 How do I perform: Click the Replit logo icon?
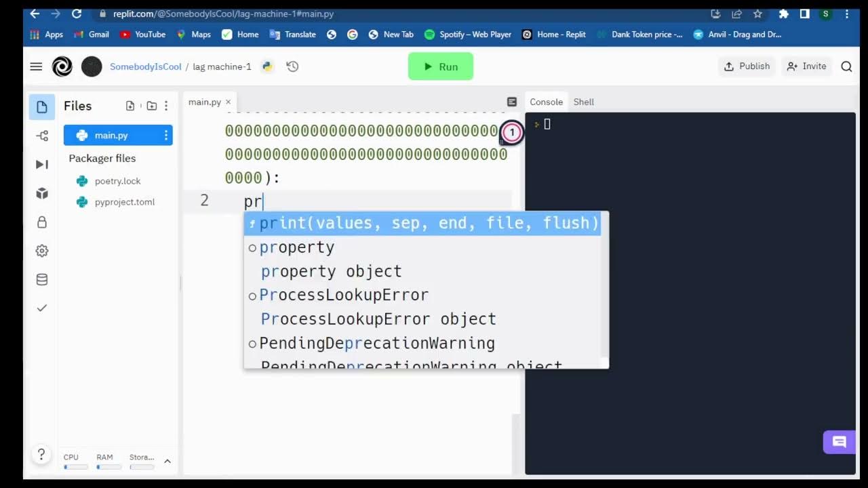(62, 66)
